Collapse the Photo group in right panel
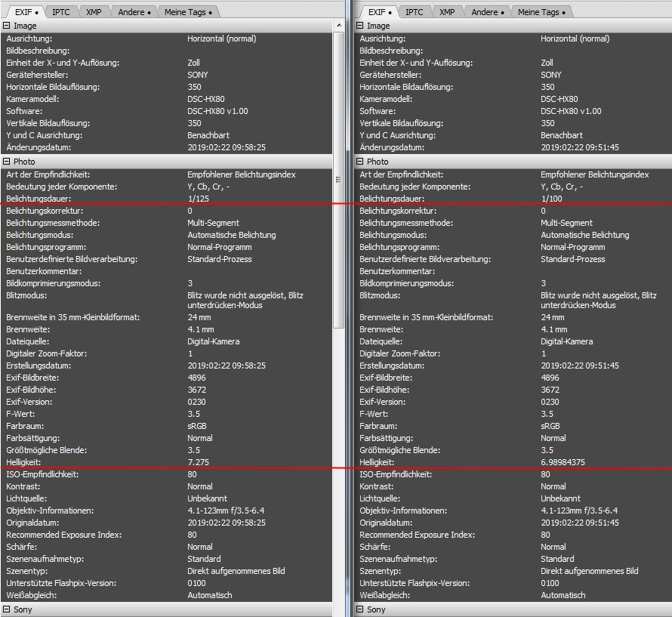This screenshot has height=617, width=672. pos(359,161)
